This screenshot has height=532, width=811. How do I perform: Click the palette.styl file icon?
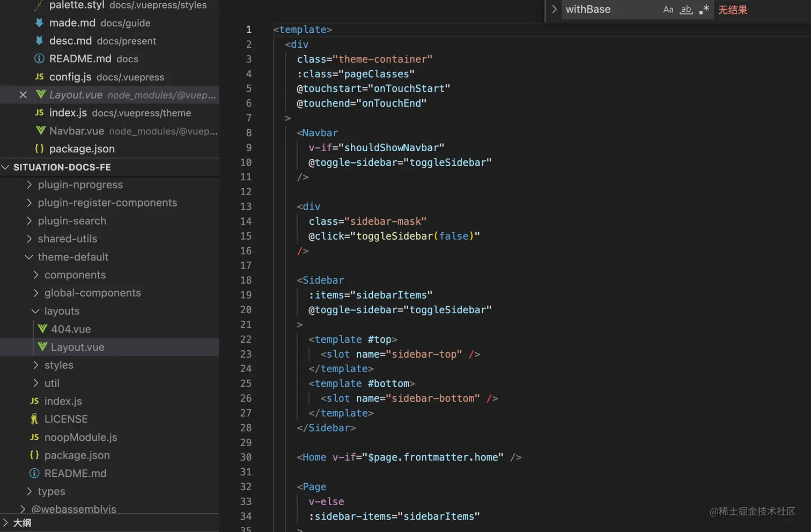click(39, 5)
